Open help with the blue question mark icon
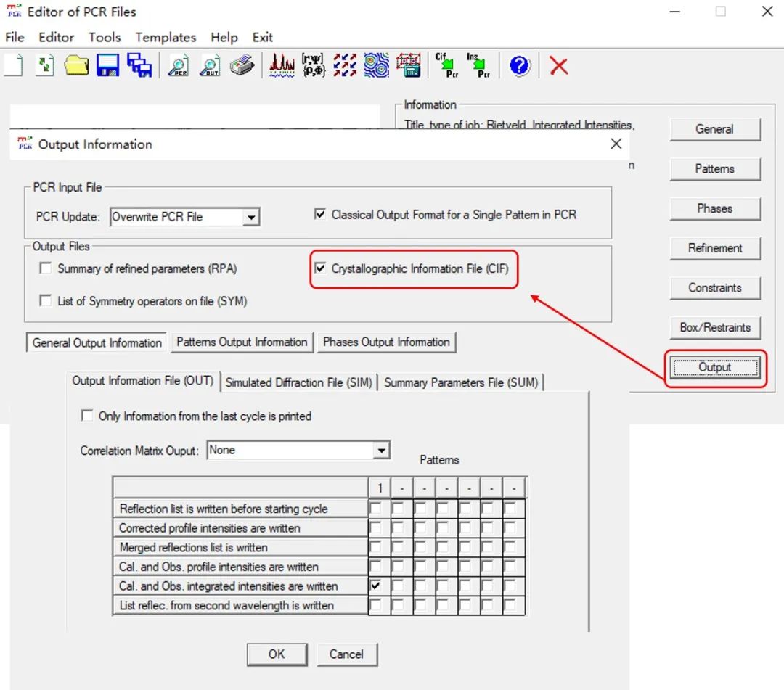784x690 pixels. [519, 66]
